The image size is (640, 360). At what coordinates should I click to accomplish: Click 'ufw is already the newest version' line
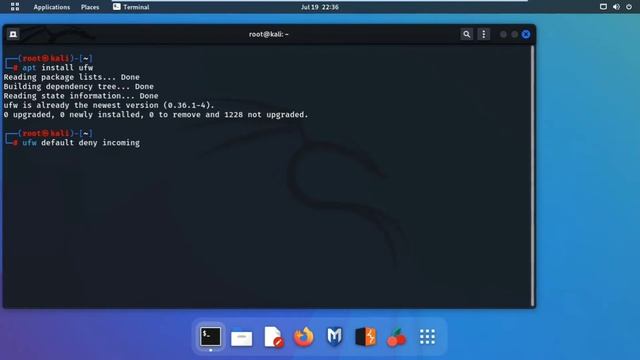109,105
